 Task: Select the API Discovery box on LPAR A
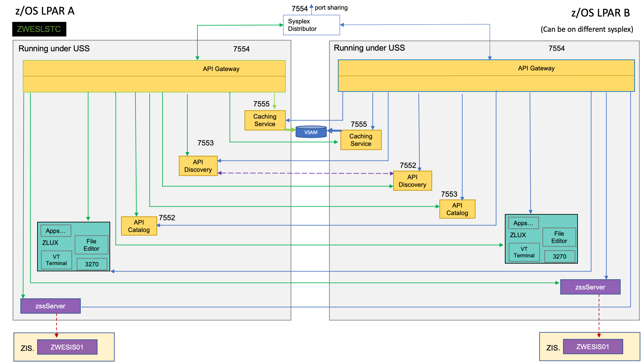(198, 166)
